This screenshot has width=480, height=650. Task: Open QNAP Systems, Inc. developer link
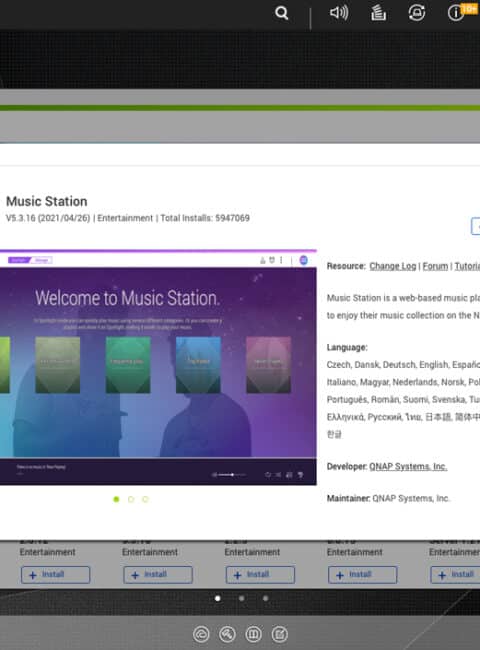[x=408, y=466]
